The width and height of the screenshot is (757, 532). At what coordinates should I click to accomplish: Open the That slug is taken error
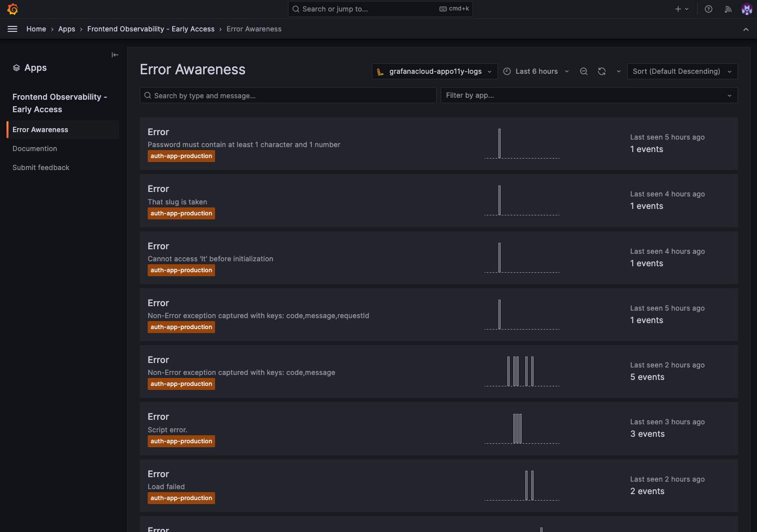tap(439, 200)
